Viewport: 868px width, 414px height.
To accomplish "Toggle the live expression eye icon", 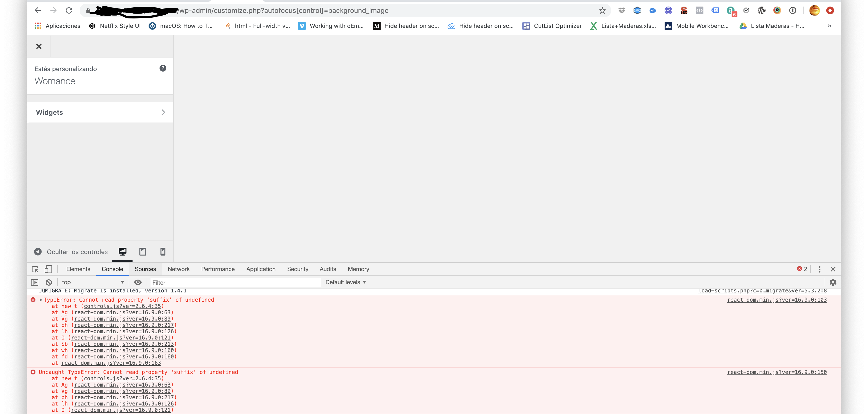I will click(138, 282).
